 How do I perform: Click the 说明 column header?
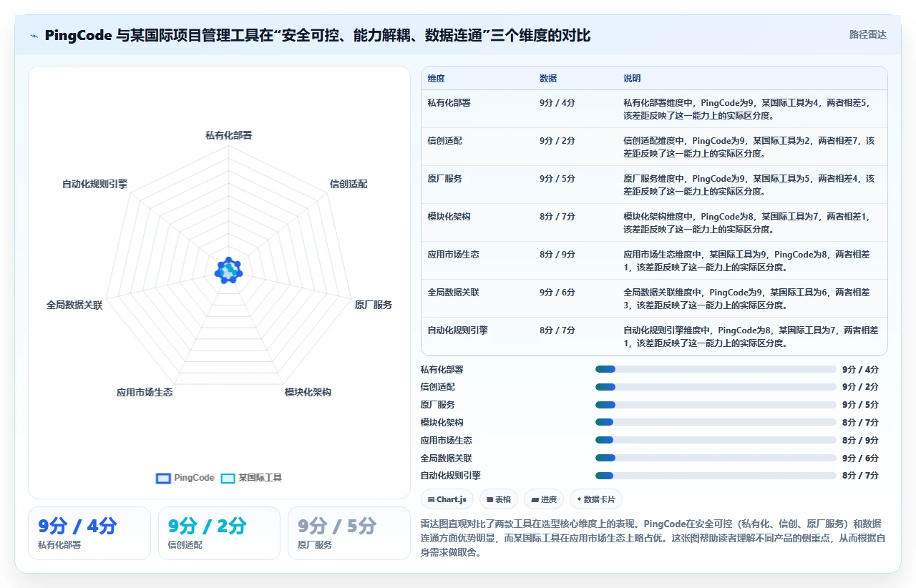pyautogui.click(x=632, y=79)
